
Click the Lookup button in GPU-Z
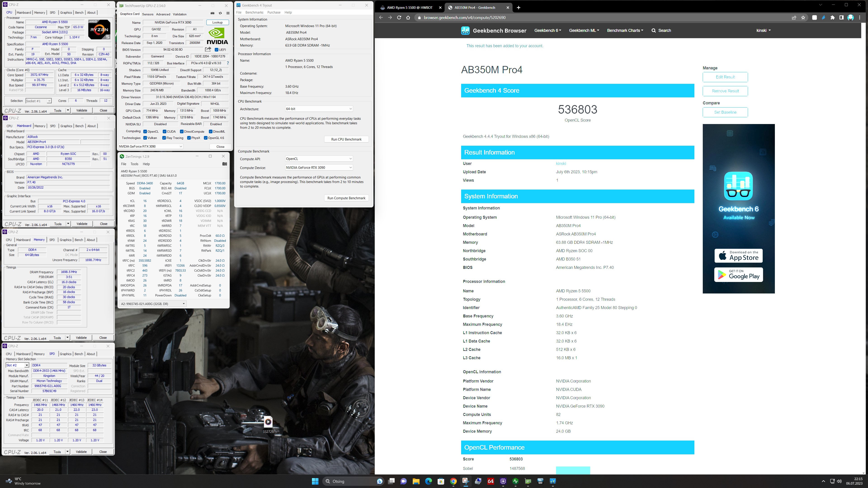tap(217, 22)
